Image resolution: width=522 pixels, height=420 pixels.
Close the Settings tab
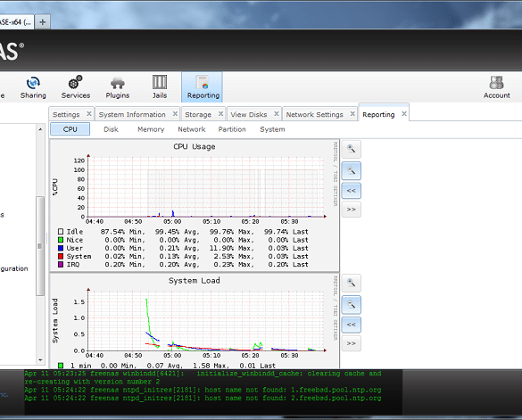tap(89, 114)
